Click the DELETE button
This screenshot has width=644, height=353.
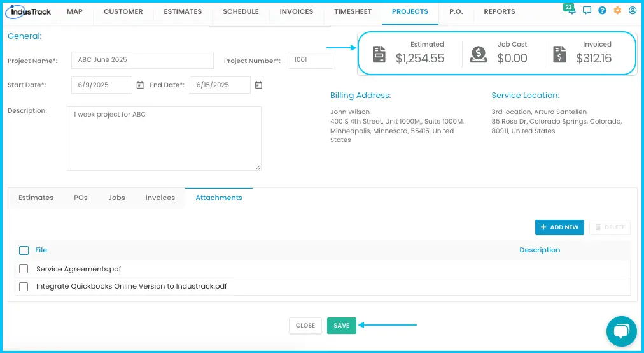[610, 227]
